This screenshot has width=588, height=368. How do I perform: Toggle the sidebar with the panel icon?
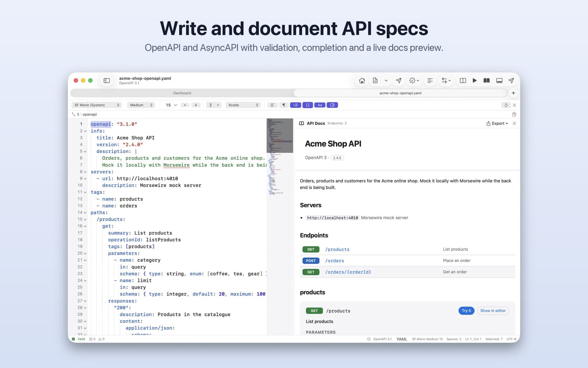point(107,81)
